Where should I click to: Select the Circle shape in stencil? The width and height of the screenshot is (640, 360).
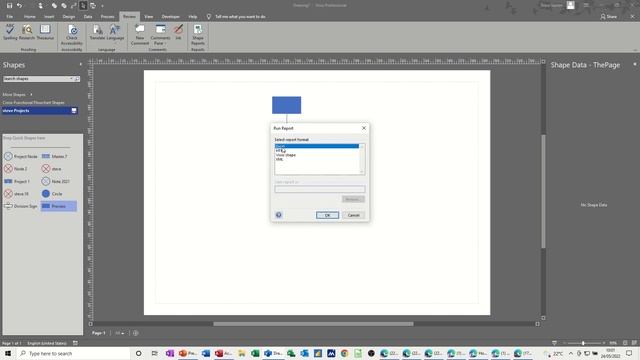(x=52, y=194)
